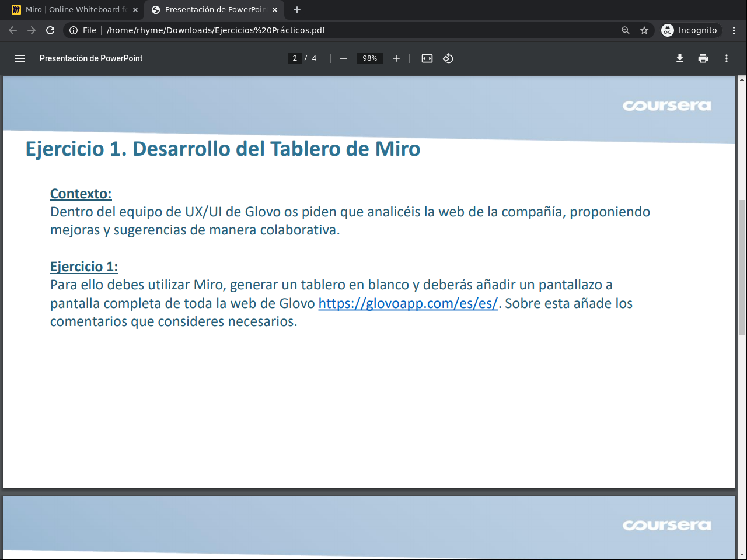Screen dimensions: 747x560
Task: Click the zoom percentage field
Action: (370, 58)
